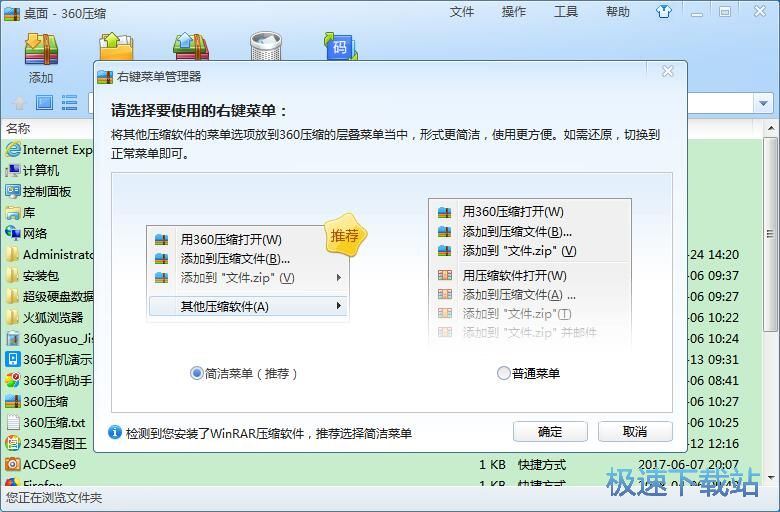Click the 360yasuo installer icon in list
Screen dimensions: 780x512
[13, 338]
